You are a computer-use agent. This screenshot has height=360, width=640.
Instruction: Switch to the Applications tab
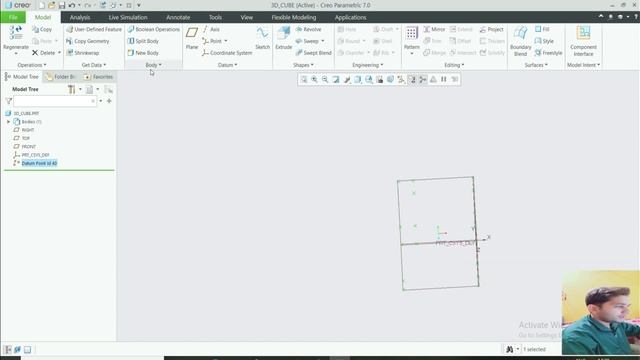point(350,17)
